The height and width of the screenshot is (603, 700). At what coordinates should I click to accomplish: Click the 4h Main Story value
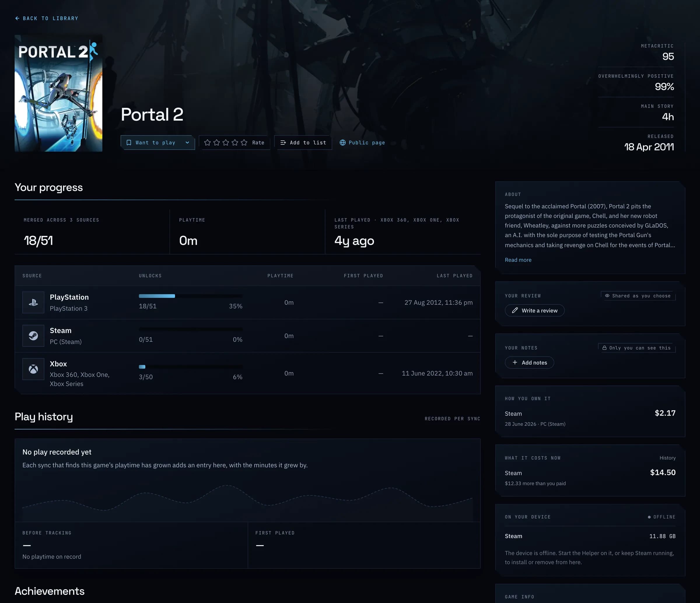click(668, 117)
